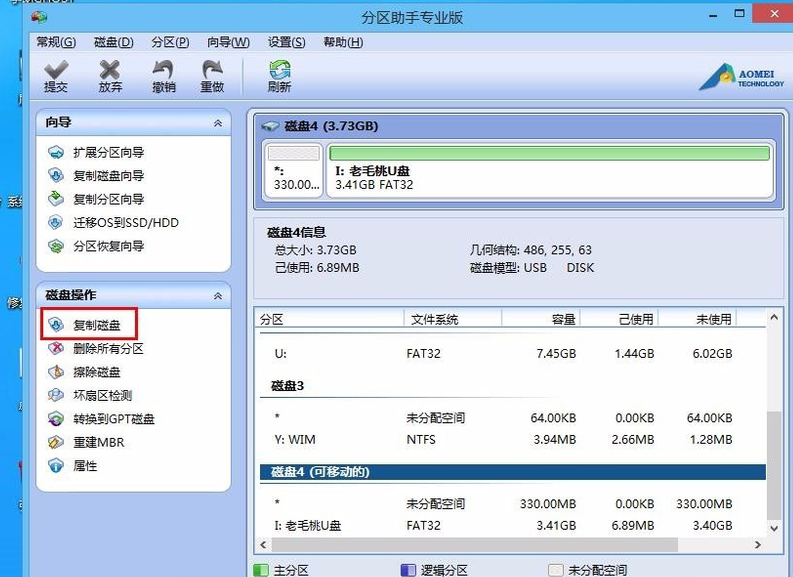Open the 分区(P) menu

pos(170,42)
